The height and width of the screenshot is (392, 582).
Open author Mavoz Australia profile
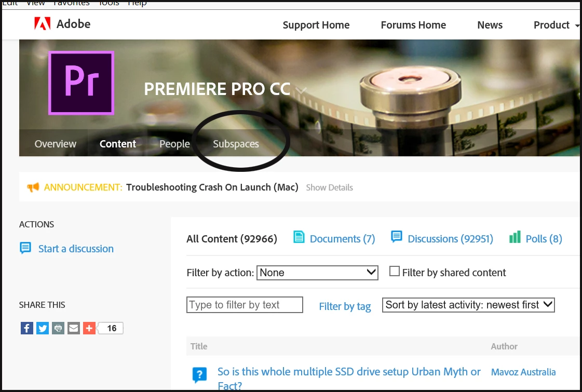pyautogui.click(x=523, y=372)
